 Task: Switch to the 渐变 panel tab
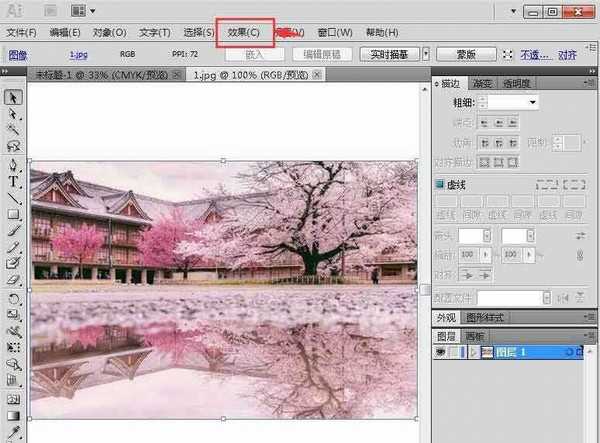tap(480, 84)
